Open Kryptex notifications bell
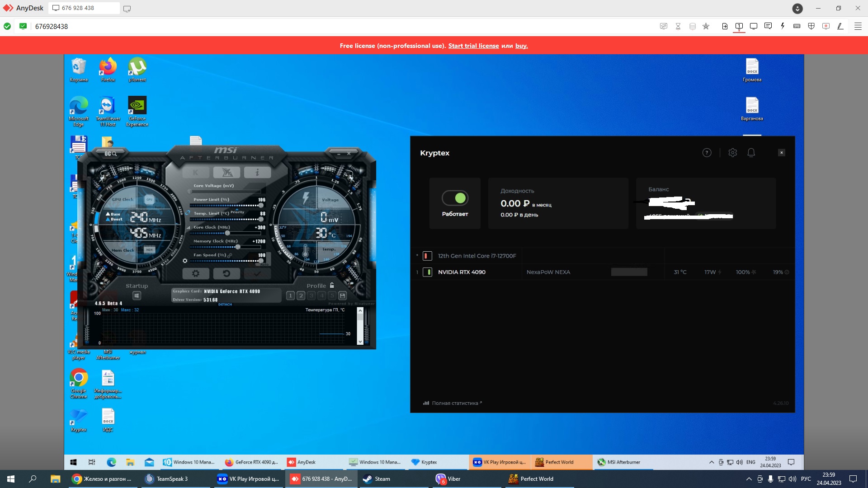 click(x=751, y=153)
